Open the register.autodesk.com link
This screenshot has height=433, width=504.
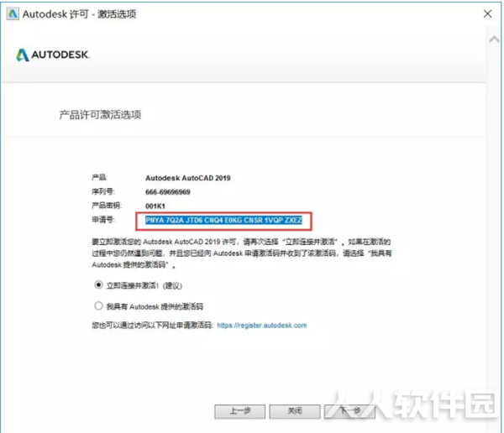(x=261, y=326)
